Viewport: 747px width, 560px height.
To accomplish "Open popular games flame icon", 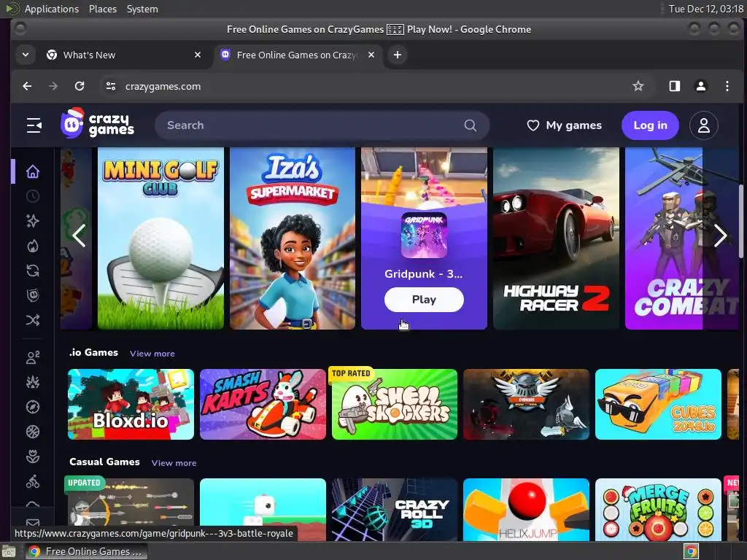I will (33, 246).
